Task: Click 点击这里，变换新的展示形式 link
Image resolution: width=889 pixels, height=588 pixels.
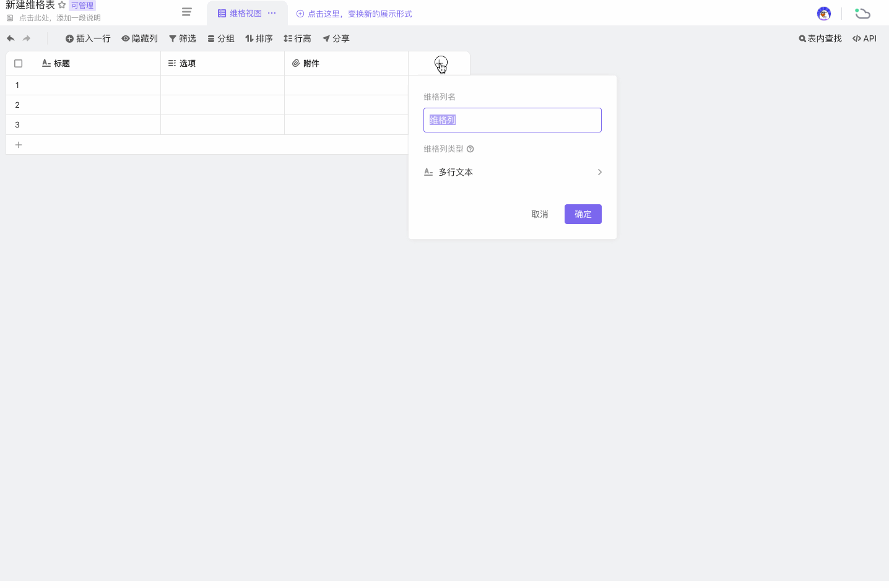Action: (x=354, y=14)
